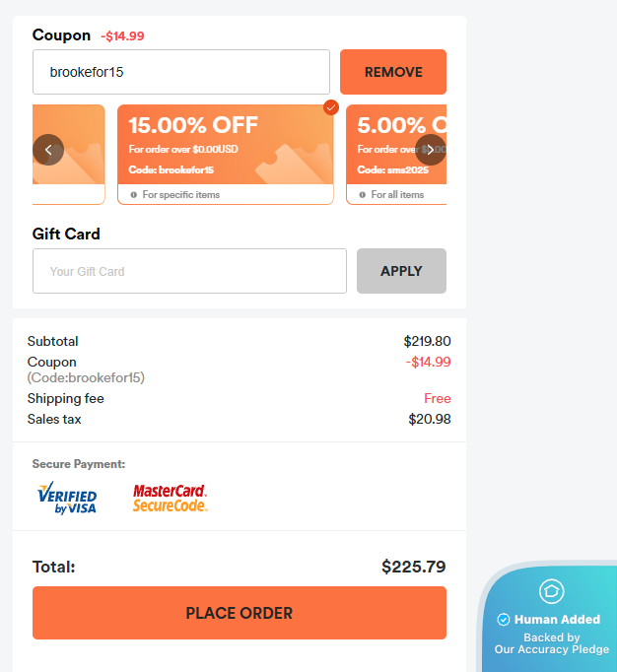Click the Verified by Visa logo

coord(67,498)
